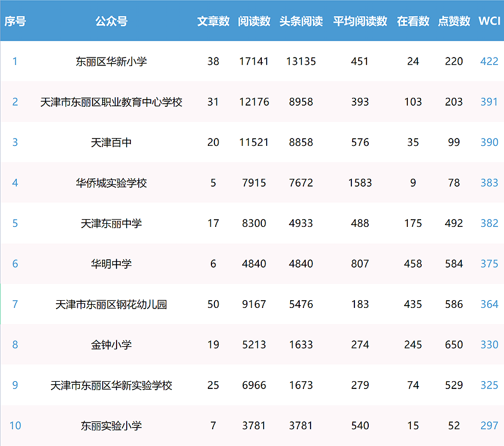Click 华明中学's rank number 6
504x446 pixels.
click(x=15, y=264)
